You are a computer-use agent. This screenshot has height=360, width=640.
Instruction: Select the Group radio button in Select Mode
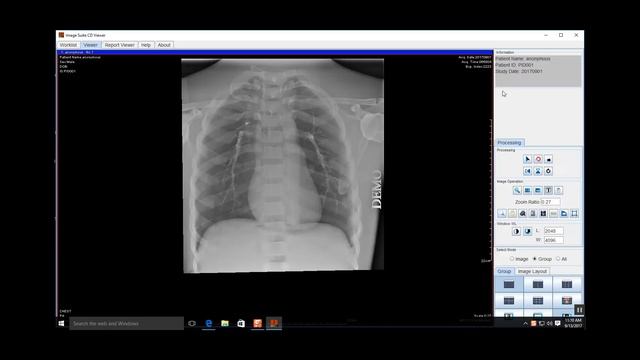535,259
